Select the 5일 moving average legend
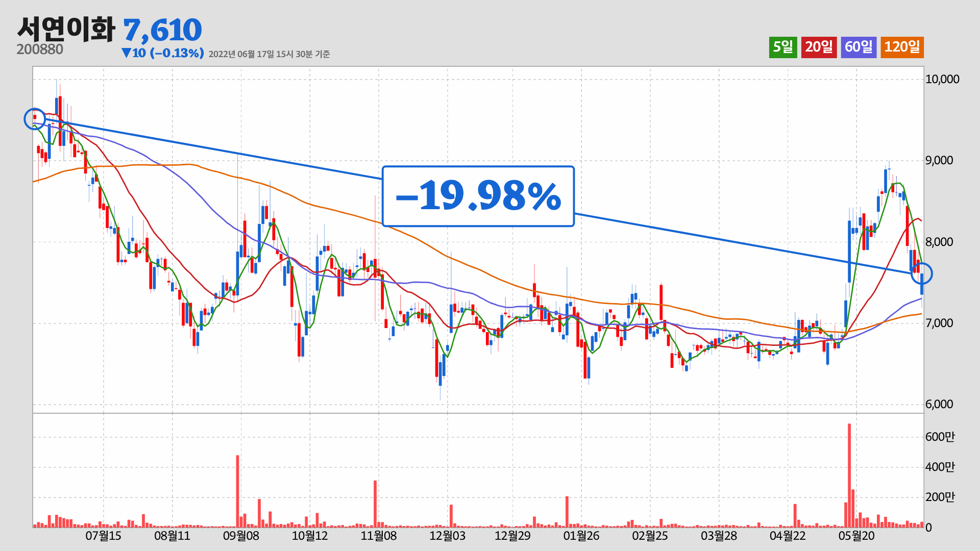This screenshot has width=980, height=551. [783, 47]
